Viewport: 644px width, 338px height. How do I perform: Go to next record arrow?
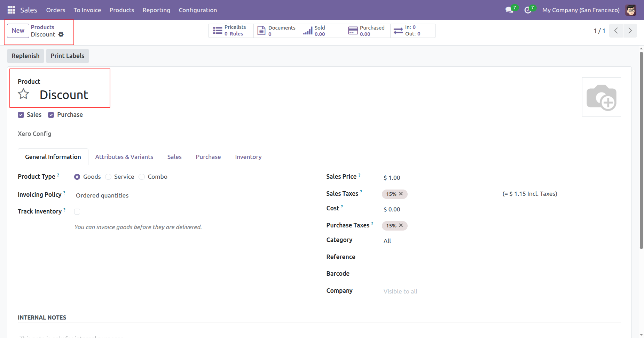[630, 31]
